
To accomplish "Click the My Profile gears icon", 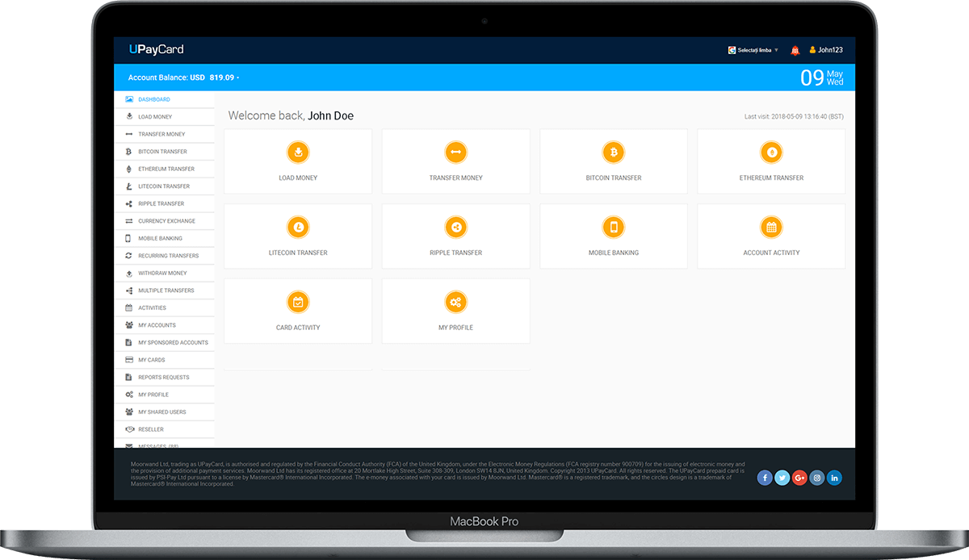I will coord(455,302).
